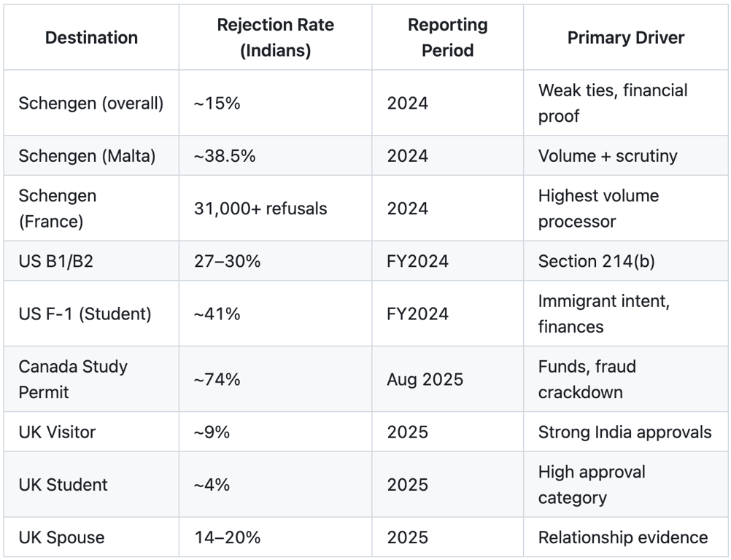731x560 pixels.
Task: Select the 31,000+ refusals cell
Action: tap(276, 209)
